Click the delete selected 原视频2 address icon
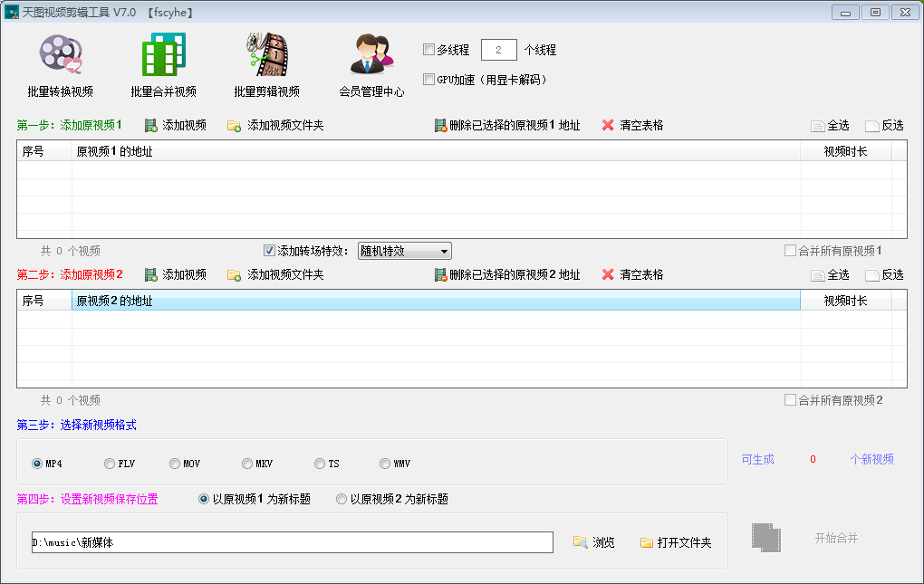 click(x=440, y=274)
